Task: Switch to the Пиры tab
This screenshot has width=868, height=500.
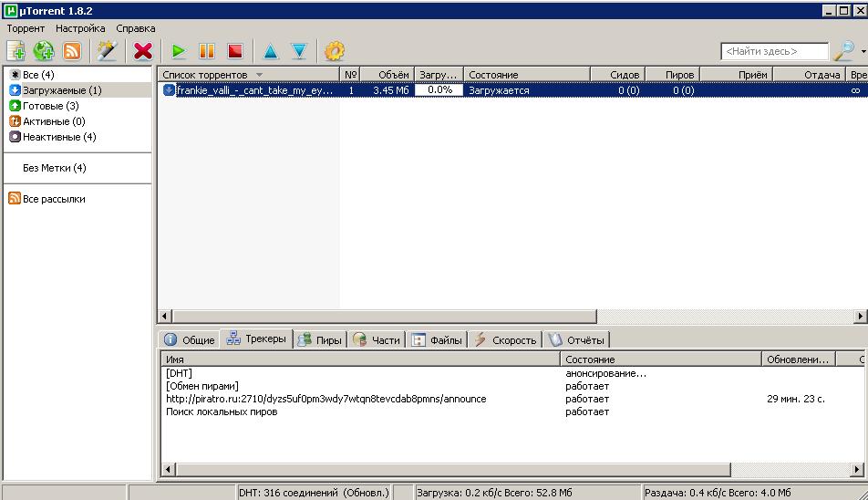Action: [x=319, y=340]
